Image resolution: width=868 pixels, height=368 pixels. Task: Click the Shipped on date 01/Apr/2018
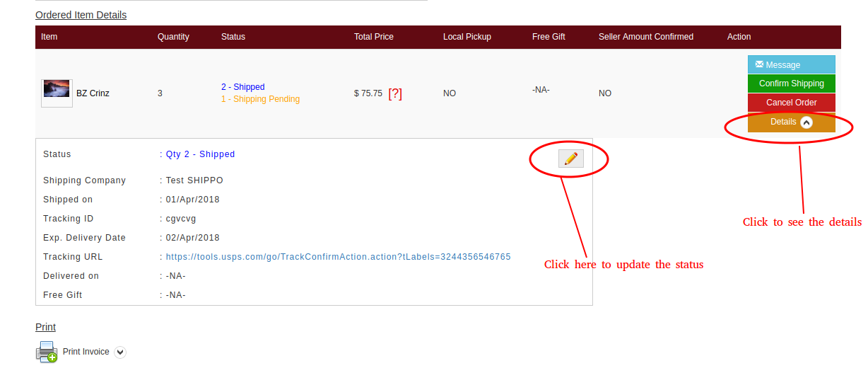coord(192,200)
